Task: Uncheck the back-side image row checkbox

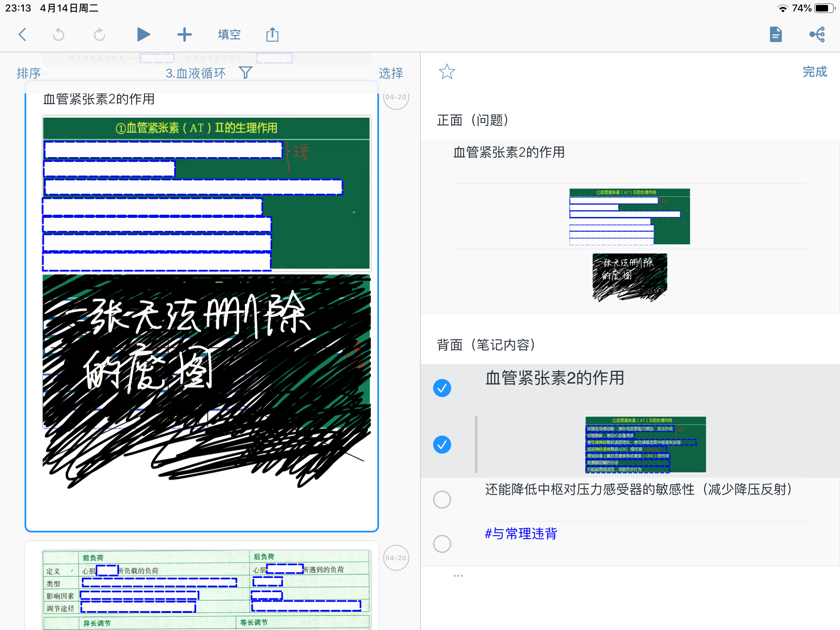Action: click(x=442, y=445)
